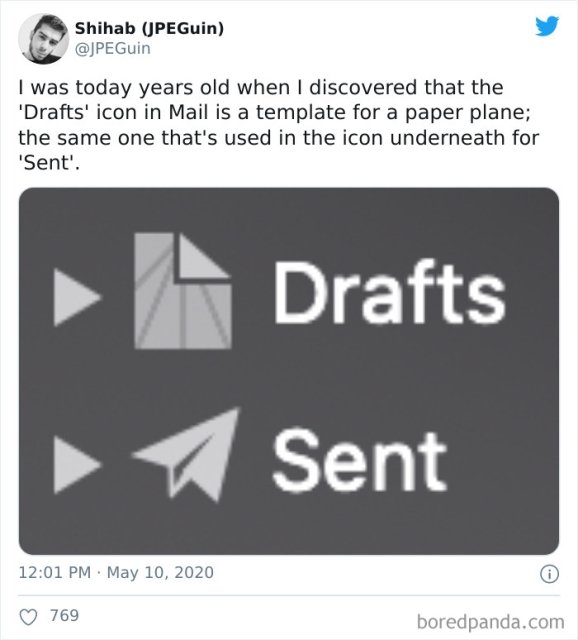This screenshot has height=640, width=578.
Task: Select the Drafts mailbox label
Action: (x=390, y=293)
